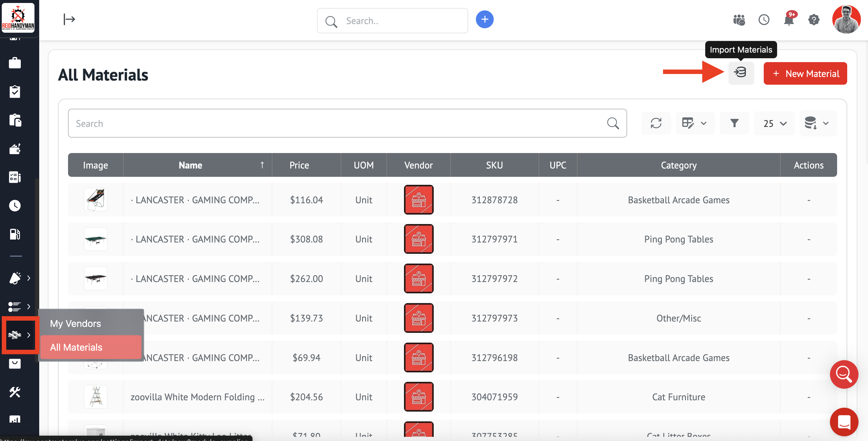Click the Import Materials database icon

tap(741, 73)
